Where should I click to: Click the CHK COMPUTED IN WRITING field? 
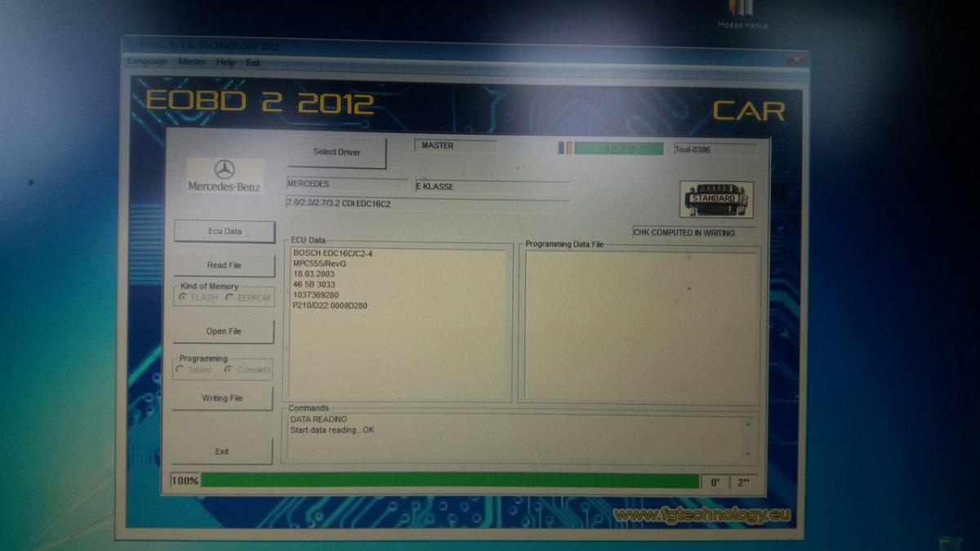pyautogui.click(x=694, y=233)
